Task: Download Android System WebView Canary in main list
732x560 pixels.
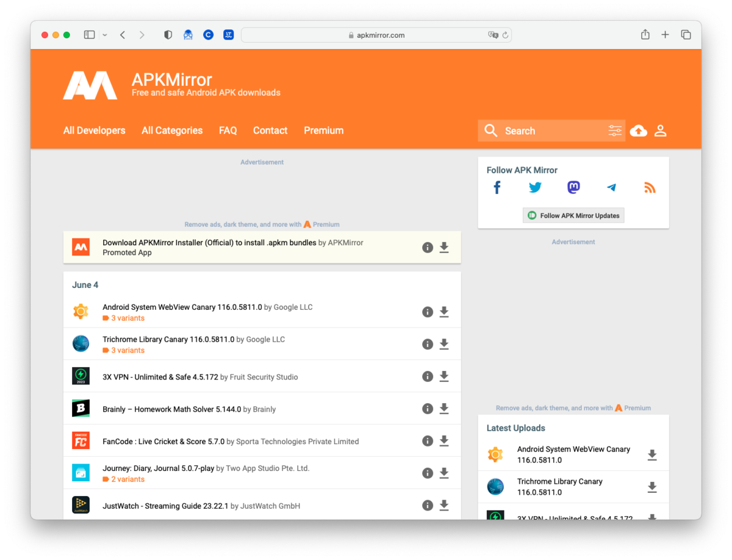Action: 444,312
